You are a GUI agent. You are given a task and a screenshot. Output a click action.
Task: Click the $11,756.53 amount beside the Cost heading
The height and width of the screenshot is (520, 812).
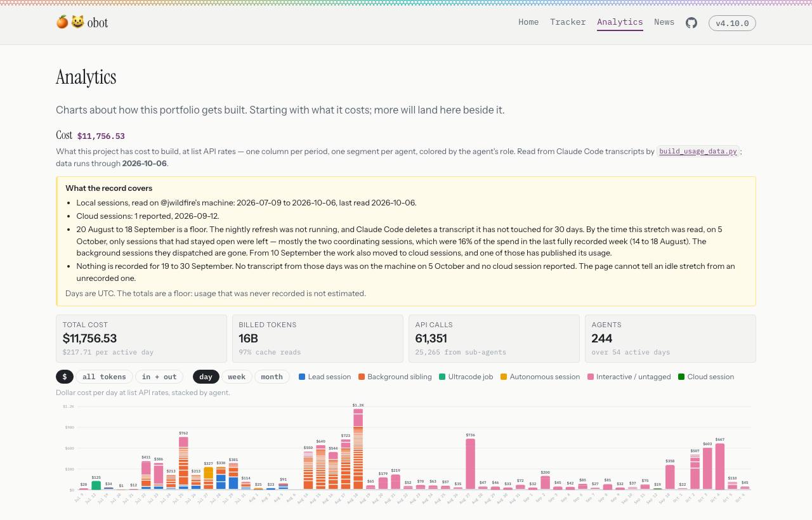pos(101,136)
